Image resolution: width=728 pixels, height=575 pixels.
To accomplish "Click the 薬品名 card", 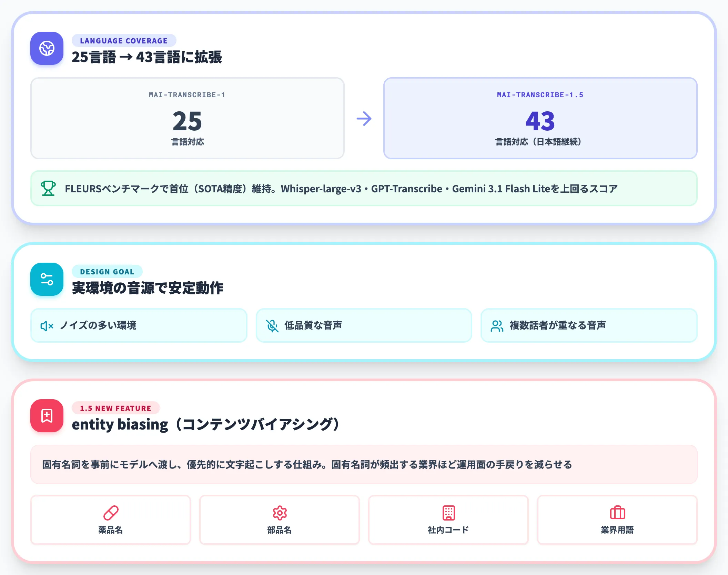I will click(111, 520).
